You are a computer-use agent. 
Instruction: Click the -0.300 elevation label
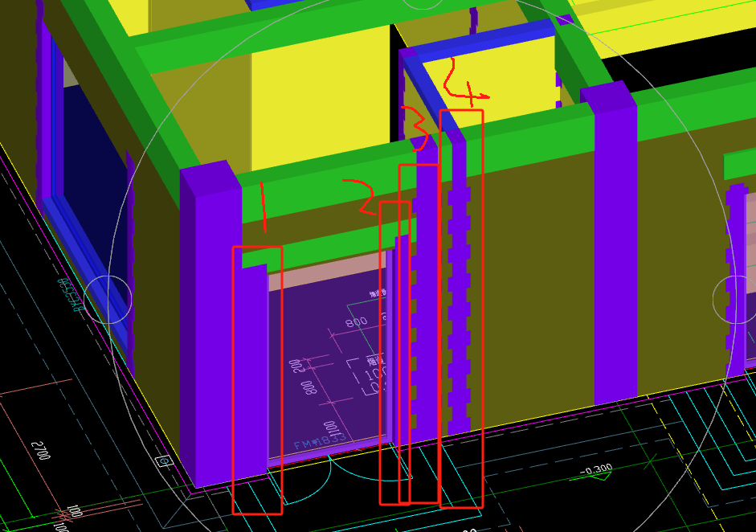(x=596, y=469)
